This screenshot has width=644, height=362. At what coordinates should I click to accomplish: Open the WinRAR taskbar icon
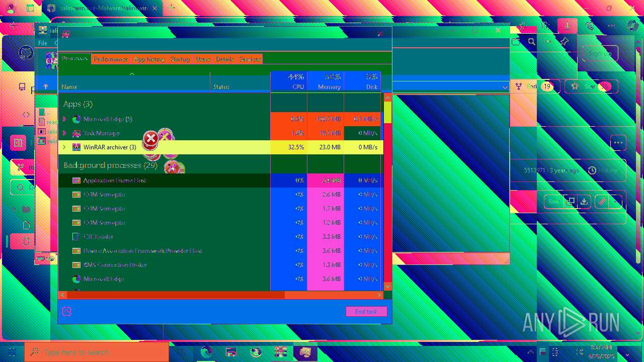(x=280, y=352)
